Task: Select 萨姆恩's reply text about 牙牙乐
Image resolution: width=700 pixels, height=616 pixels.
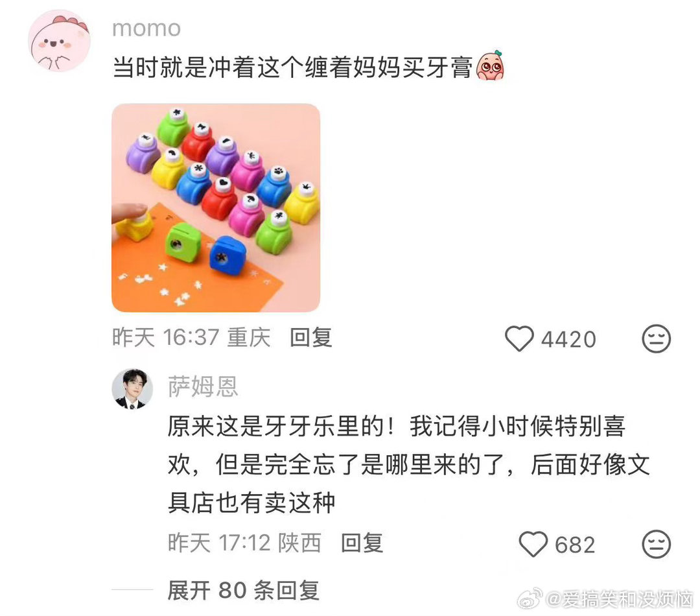Action: [x=408, y=464]
